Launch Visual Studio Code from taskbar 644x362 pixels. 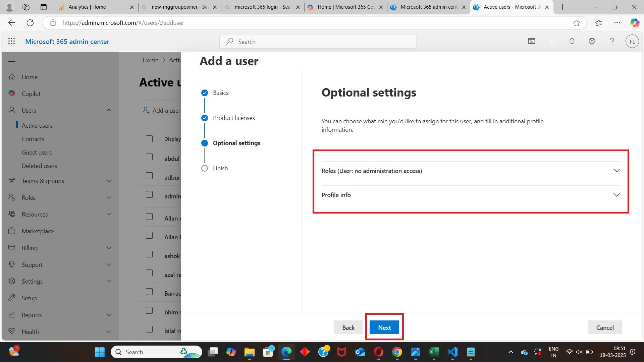coord(452,352)
